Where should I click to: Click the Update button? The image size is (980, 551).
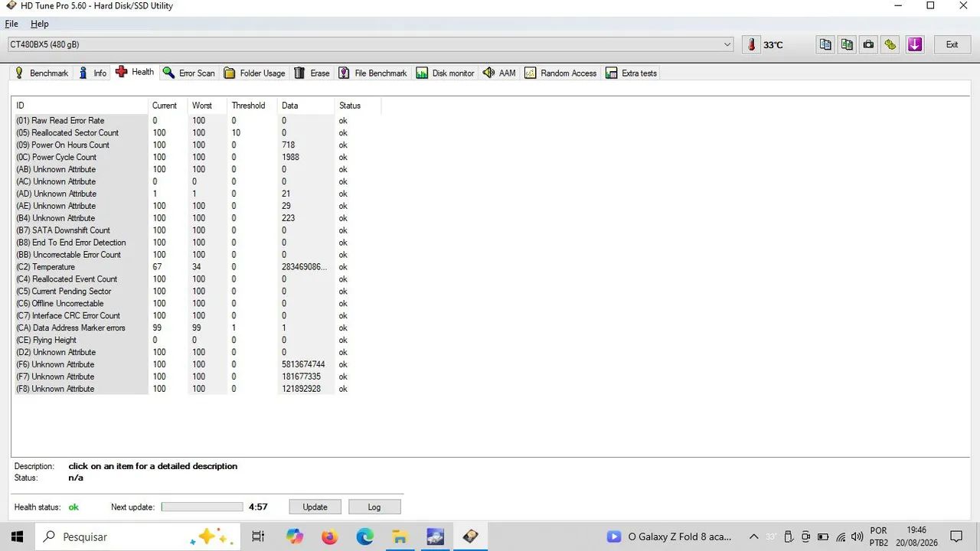tap(315, 507)
